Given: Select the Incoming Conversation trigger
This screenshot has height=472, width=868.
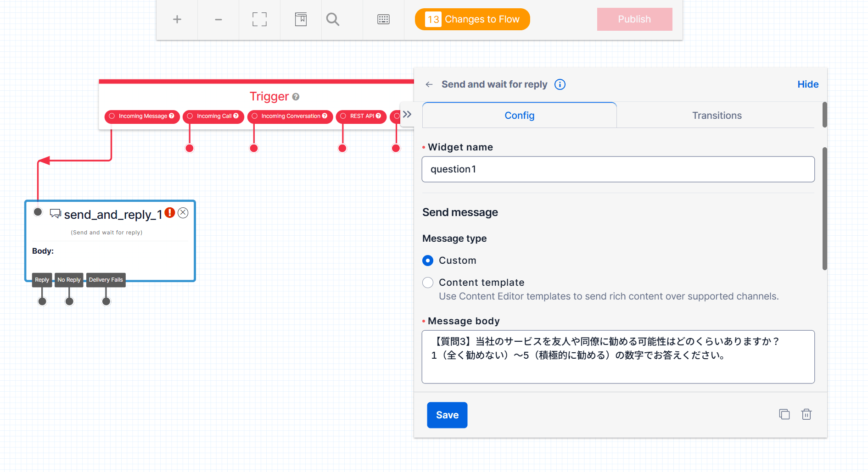Looking at the screenshot, I should point(290,116).
